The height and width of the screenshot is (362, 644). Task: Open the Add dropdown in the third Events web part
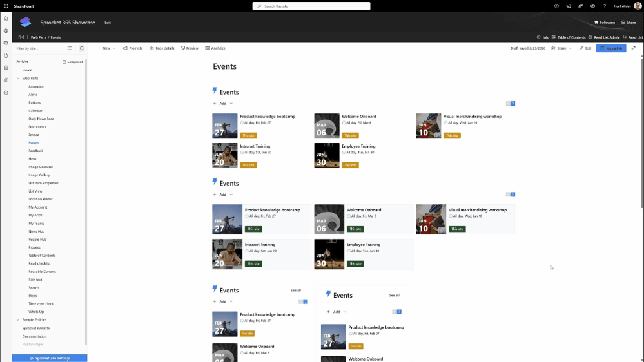(222, 301)
